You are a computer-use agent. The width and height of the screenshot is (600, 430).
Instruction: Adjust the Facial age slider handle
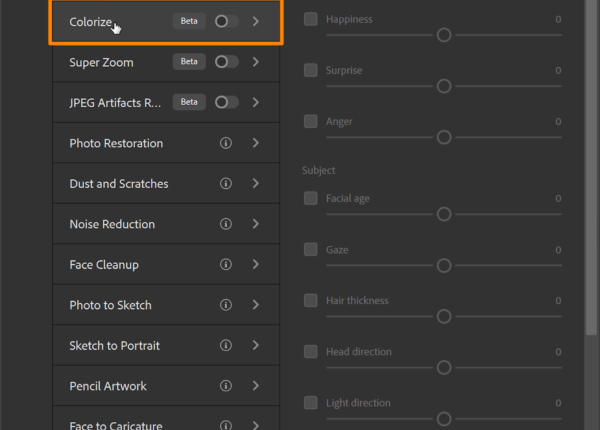[x=444, y=214]
